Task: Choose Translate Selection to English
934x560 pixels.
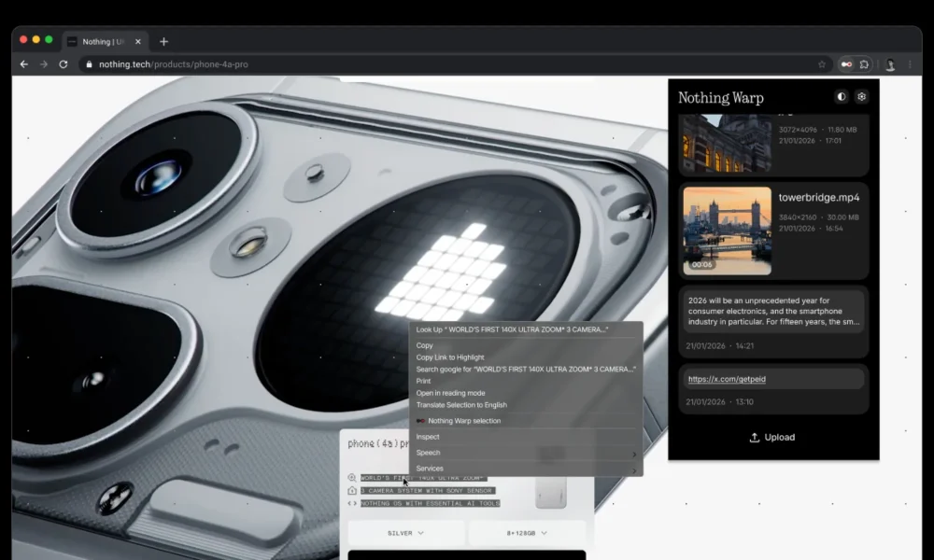Action: pyautogui.click(x=461, y=405)
